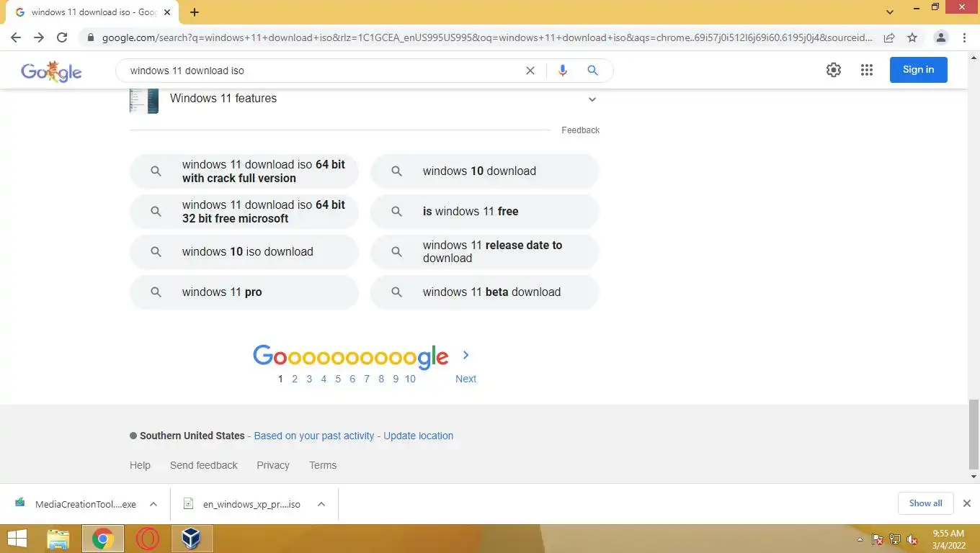This screenshot has width=980, height=553.
Task: Open a new tab with the plus button
Action: pos(195,12)
